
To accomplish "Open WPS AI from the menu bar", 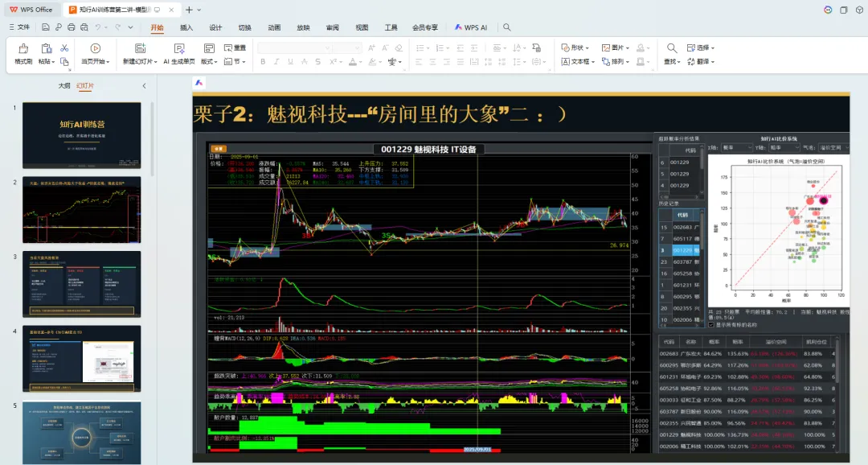I will click(x=471, y=27).
